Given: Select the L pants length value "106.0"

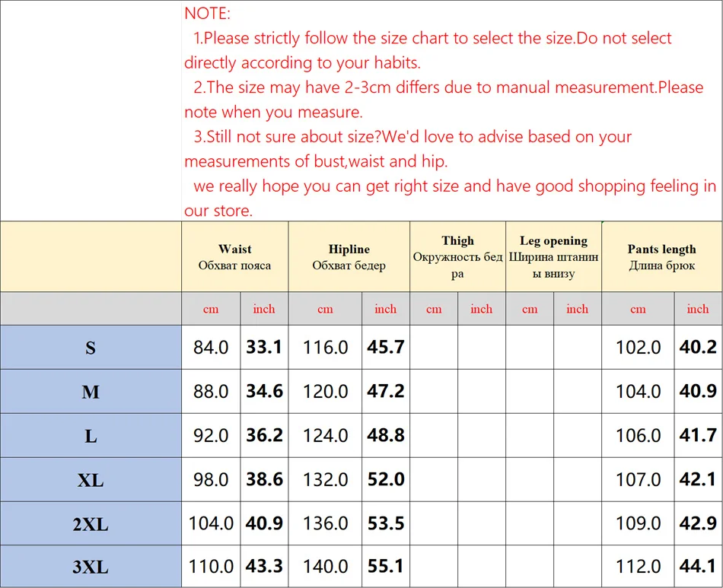Looking at the screenshot, I should click(x=639, y=435).
